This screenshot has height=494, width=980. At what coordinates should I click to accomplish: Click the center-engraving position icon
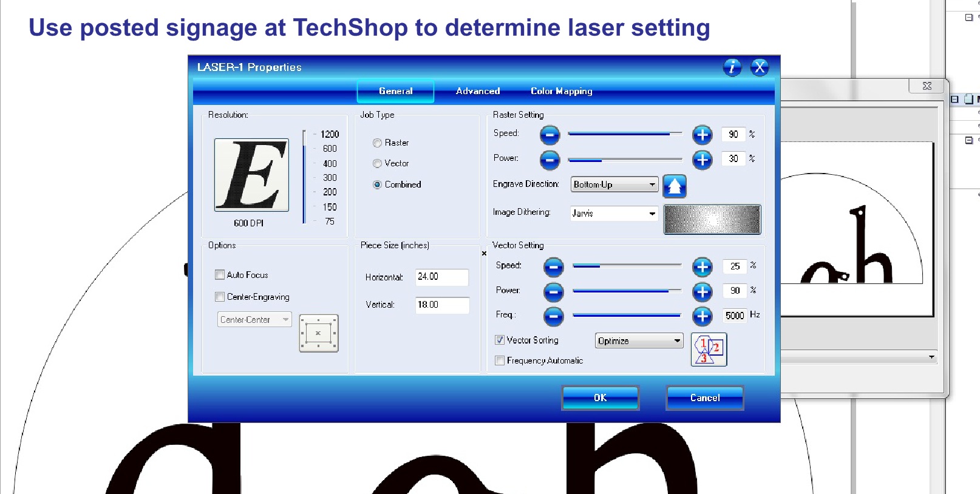tap(319, 333)
